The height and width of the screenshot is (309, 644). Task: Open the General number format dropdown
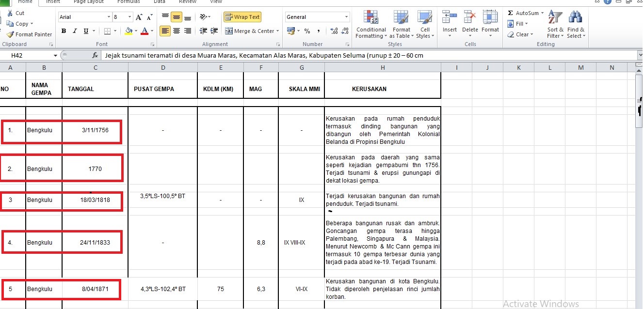pyautogui.click(x=346, y=17)
